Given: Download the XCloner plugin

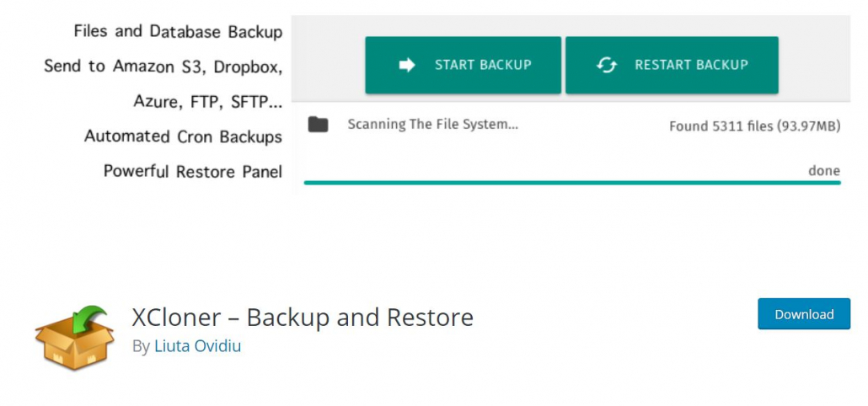Looking at the screenshot, I should (x=804, y=314).
